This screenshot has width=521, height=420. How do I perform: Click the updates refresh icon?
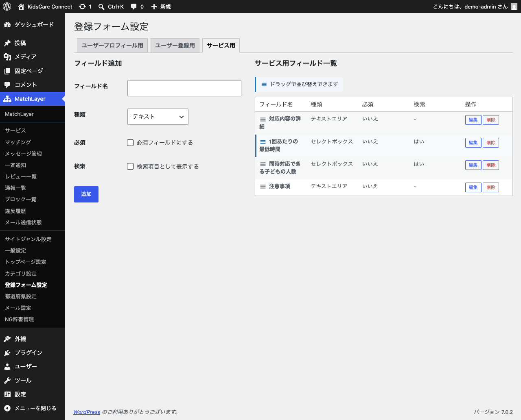pyautogui.click(x=82, y=7)
